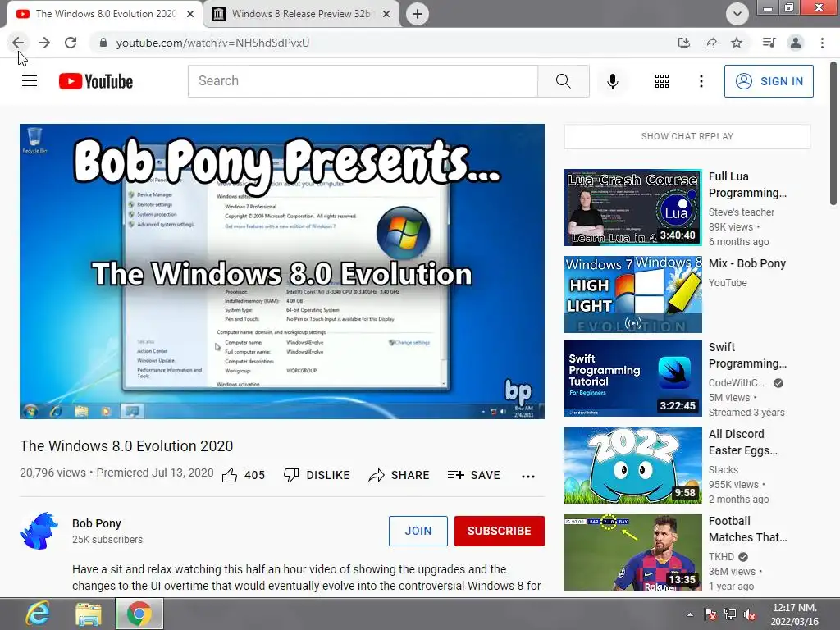
Task: Open the media control icon in Chrome toolbar
Action: [769, 43]
